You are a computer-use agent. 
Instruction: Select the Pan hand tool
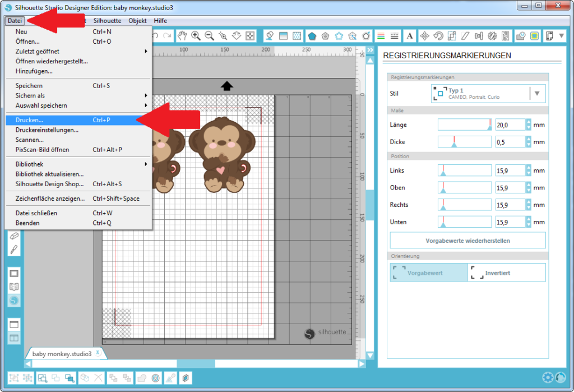pos(182,36)
